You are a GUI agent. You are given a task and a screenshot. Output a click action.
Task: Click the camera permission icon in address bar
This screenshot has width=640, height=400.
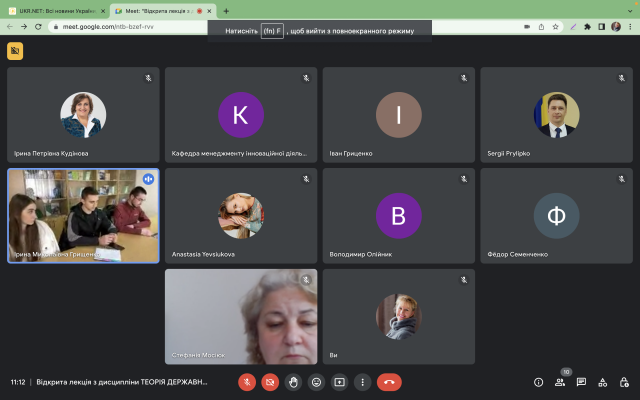[527, 27]
